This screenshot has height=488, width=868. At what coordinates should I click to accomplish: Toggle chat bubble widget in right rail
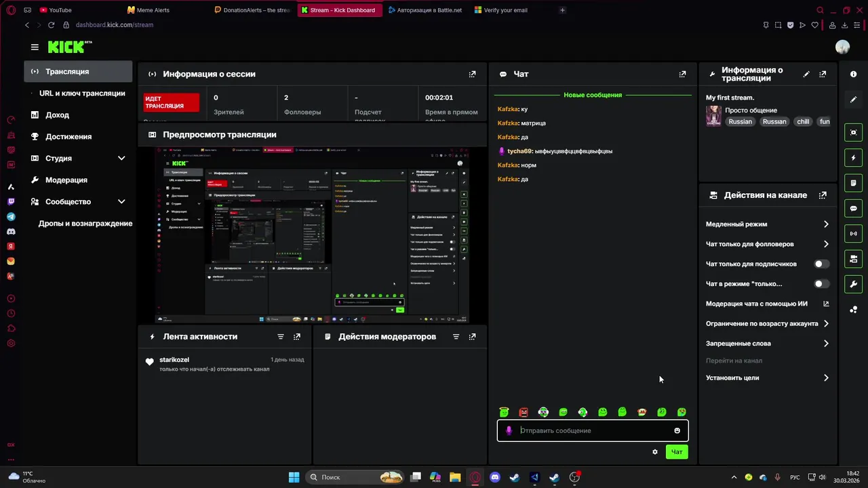coord(854,208)
